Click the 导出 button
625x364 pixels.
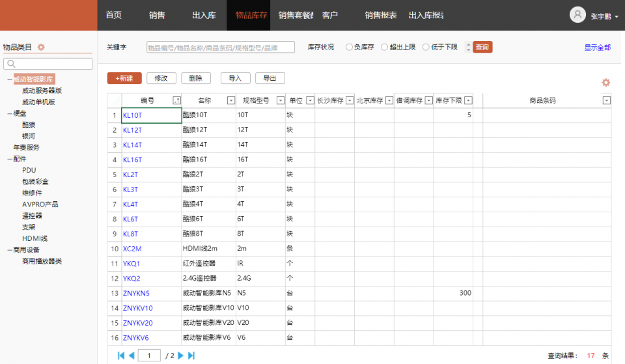click(270, 78)
